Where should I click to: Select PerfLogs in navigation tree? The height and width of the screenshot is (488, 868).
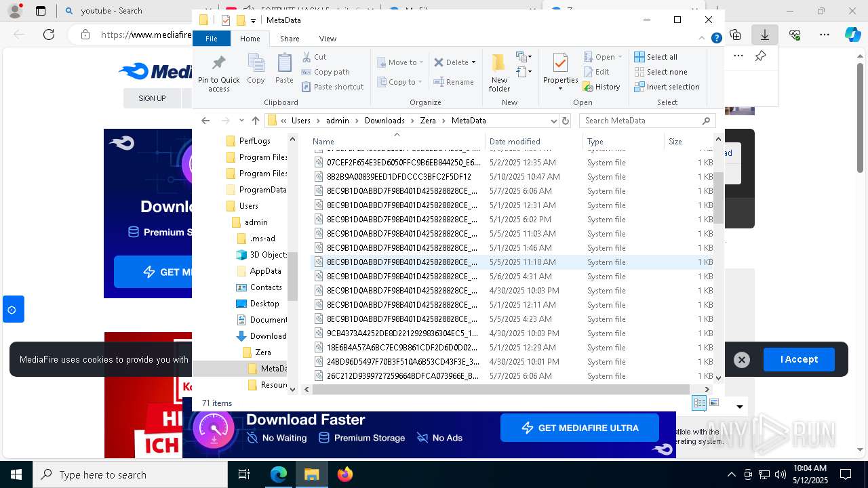(255, 141)
